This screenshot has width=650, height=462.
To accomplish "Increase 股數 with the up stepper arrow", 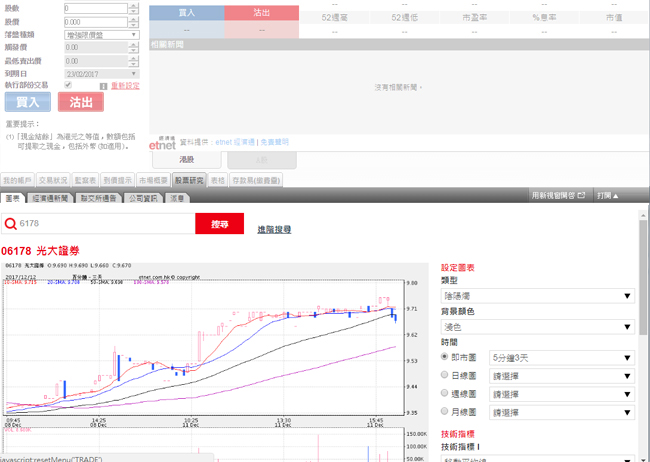I will pyautogui.click(x=133, y=6).
